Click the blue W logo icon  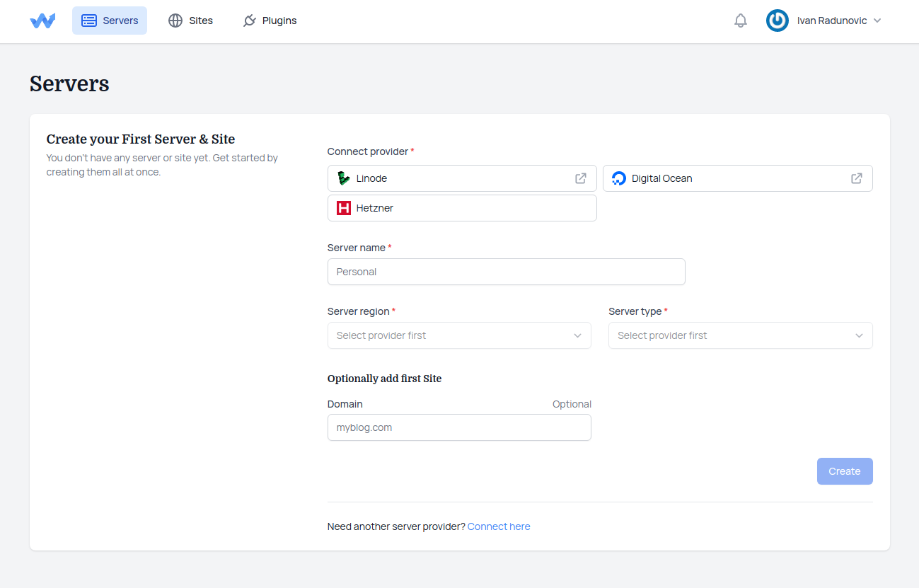[42, 21]
